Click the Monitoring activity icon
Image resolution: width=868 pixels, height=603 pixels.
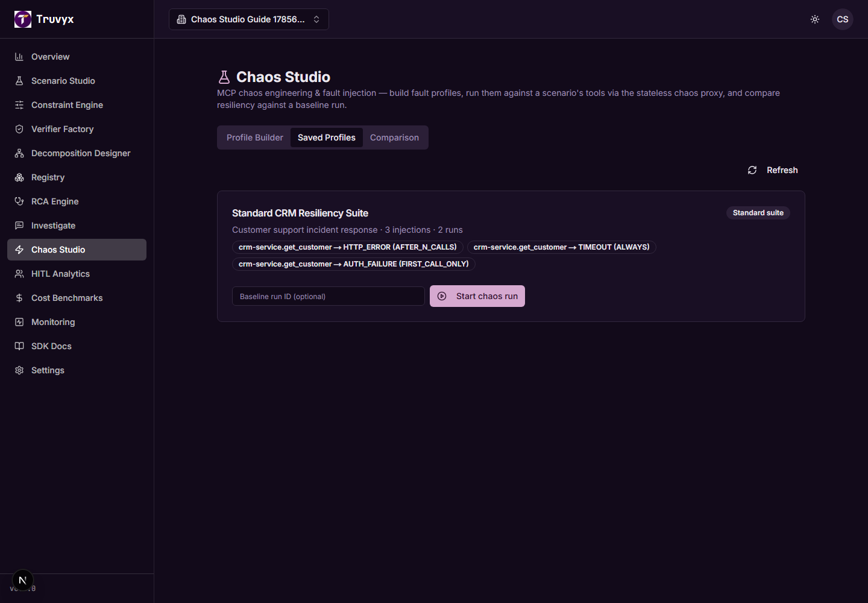pyautogui.click(x=19, y=322)
